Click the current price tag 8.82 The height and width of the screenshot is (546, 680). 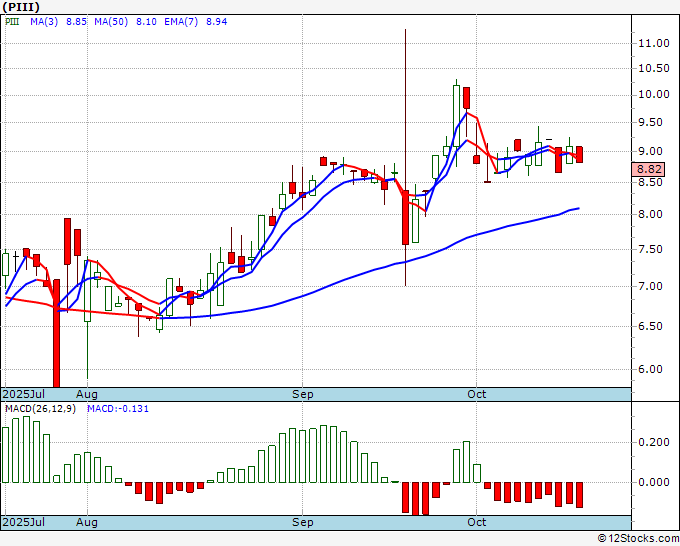pos(648,169)
